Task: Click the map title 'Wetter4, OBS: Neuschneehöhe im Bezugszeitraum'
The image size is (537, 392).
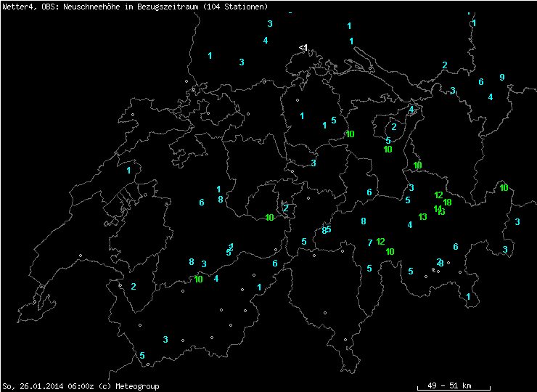Action: [x=101, y=7]
